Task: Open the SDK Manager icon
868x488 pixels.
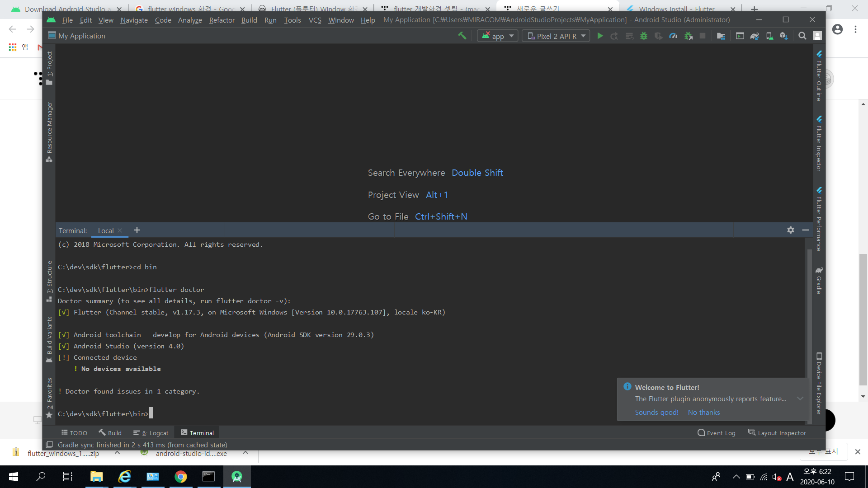Action: point(784,36)
